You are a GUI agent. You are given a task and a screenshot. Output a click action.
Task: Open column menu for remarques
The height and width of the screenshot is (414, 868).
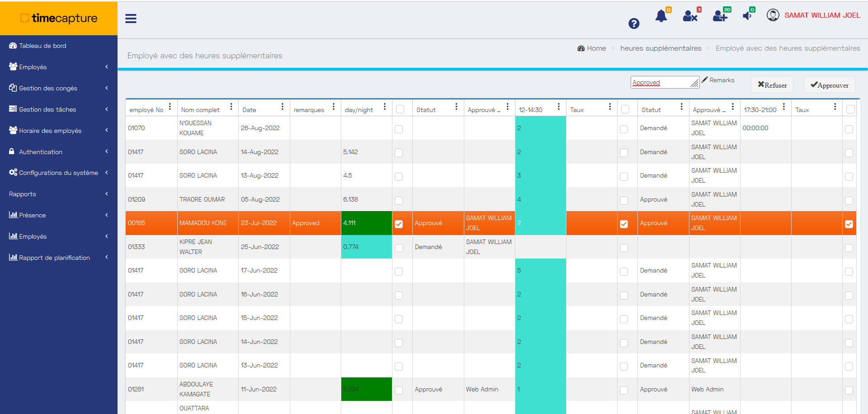click(334, 107)
